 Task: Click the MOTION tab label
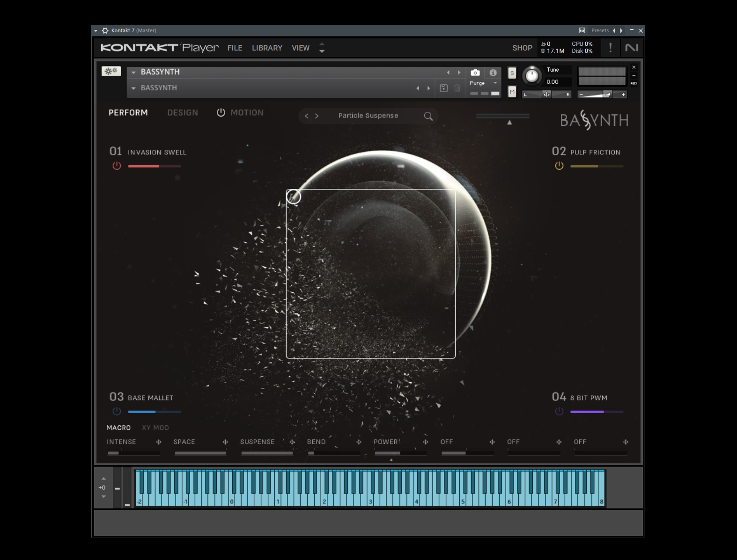coord(247,113)
